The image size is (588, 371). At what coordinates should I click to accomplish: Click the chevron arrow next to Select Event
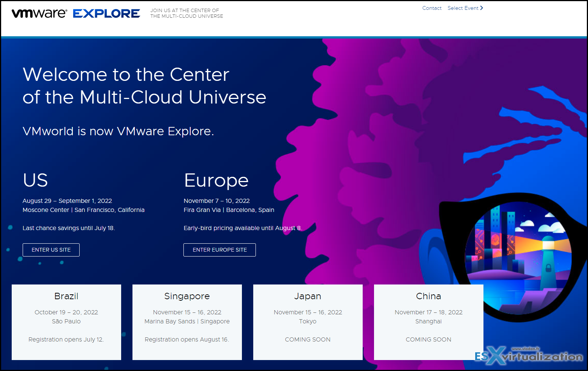click(x=482, y=8)
